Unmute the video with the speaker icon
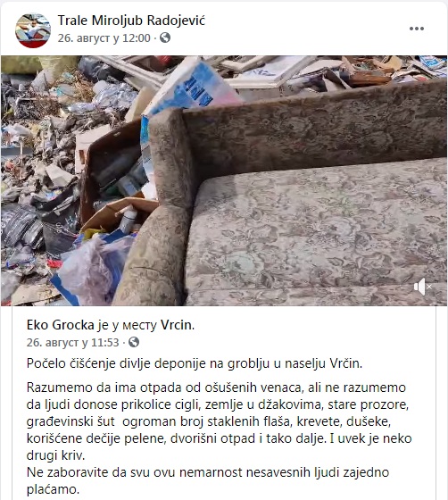The width and height of the screenshot is (448, 500). (x=422, y=287)
